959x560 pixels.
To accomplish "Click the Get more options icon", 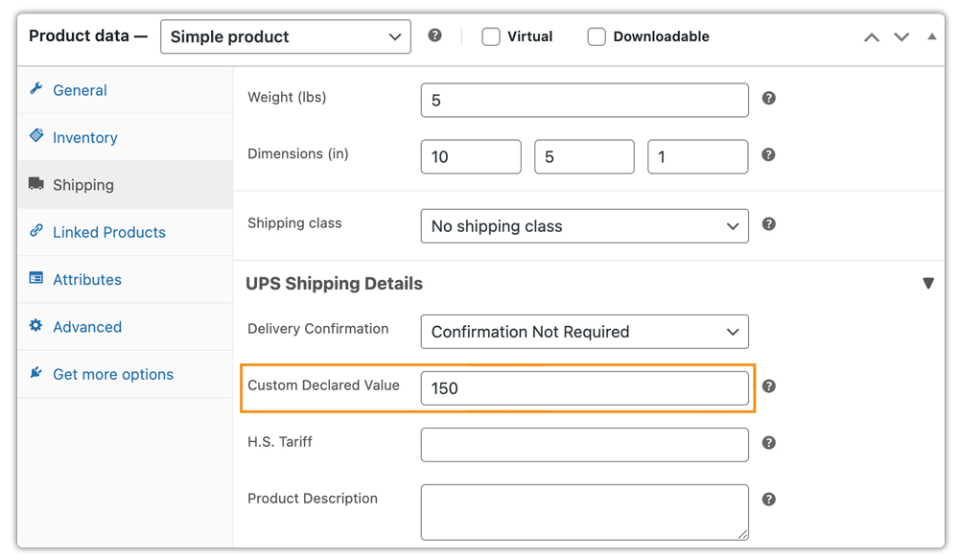I will coord(36,374).
